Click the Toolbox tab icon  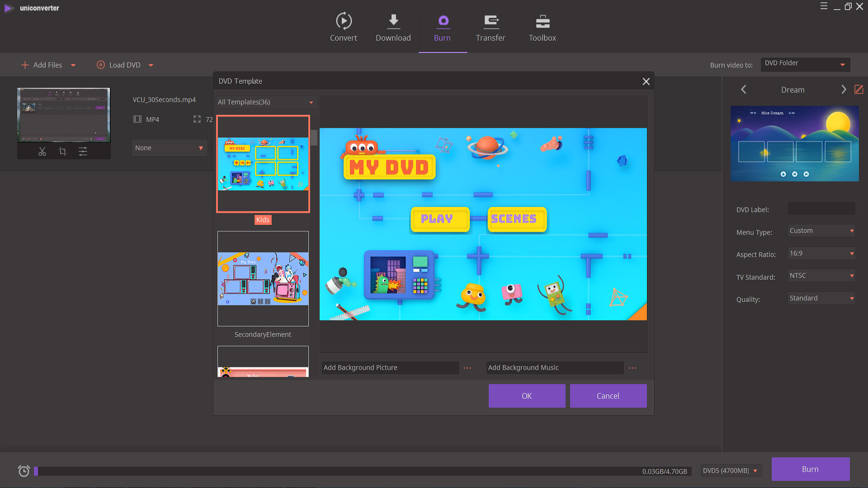pyautogui.click(x=542, y=21)
